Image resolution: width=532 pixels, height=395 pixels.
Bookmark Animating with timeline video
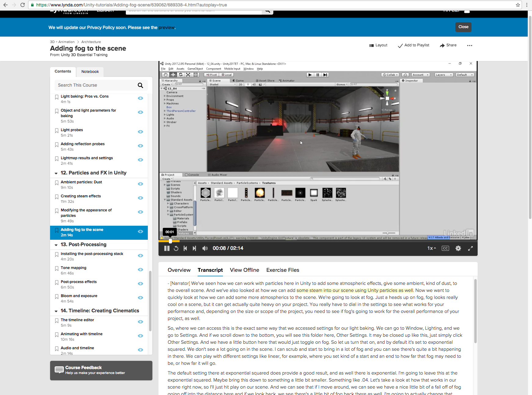click(56, 335)
